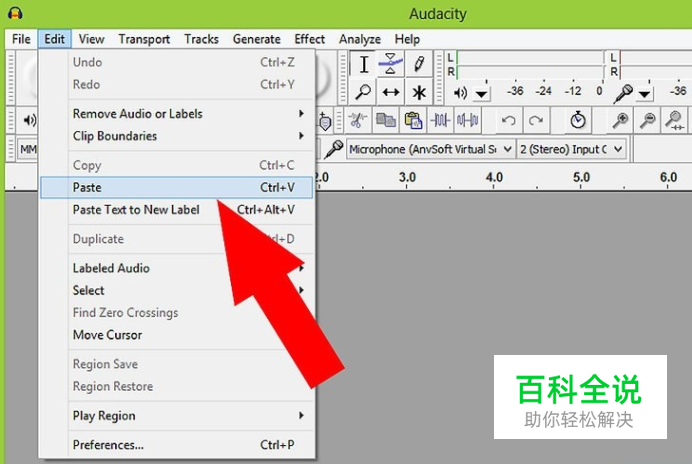Expand the Select submenu
The image size is (692, 464).
point(177,290)
